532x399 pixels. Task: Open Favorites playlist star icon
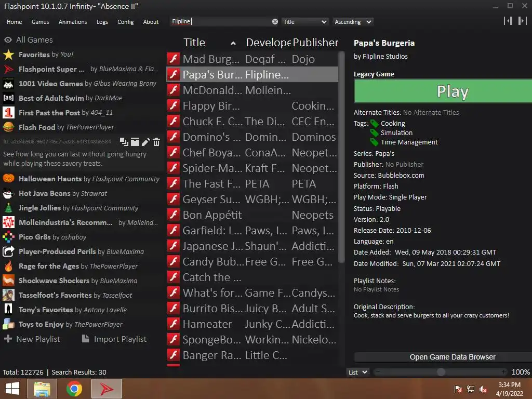coord(8,55)
